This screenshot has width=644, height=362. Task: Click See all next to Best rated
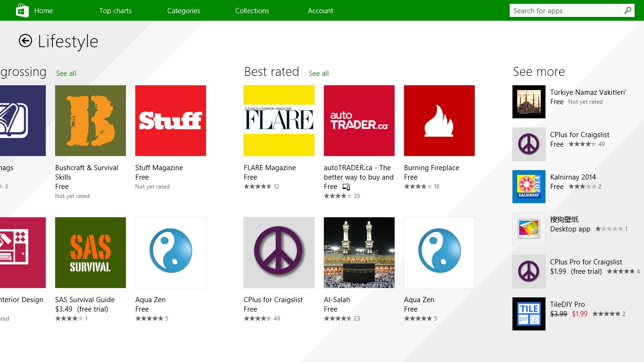click(x=319, y=74)
